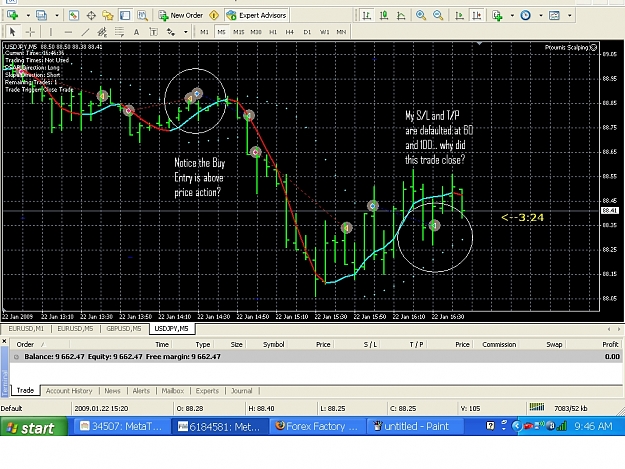Click the yellow diamond info icon

tap(214, 15)
